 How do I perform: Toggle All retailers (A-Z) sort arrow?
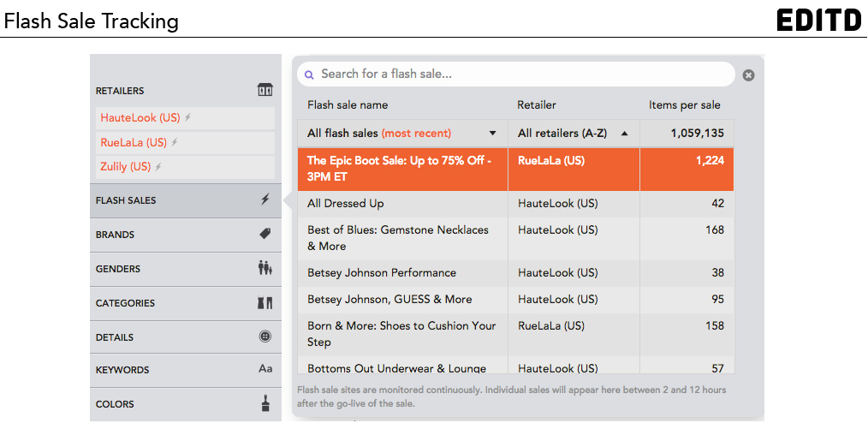point(624,134)
